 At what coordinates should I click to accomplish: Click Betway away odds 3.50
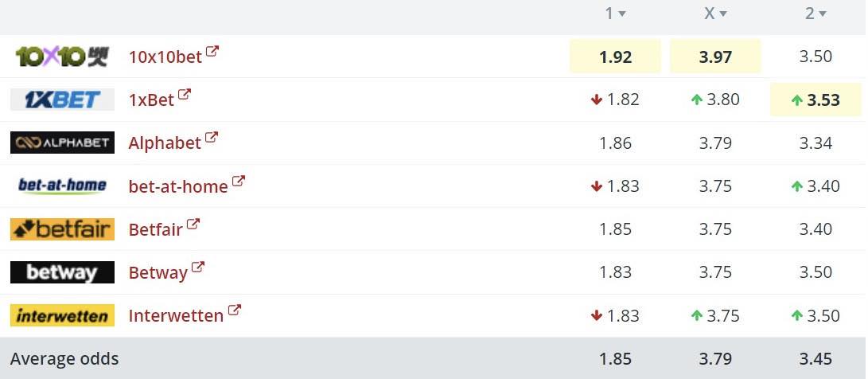[x=815, y=272]
